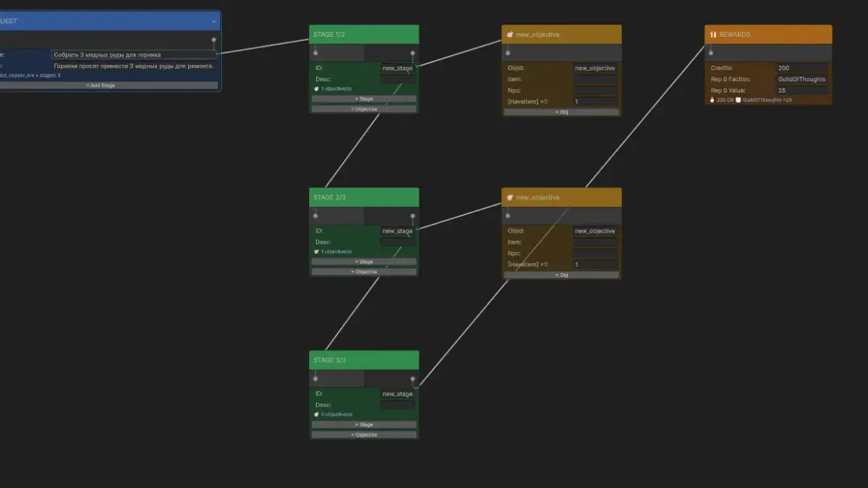
Task: Add an objective to the Stage 3/3 node
Action: (x=364, y=435)
